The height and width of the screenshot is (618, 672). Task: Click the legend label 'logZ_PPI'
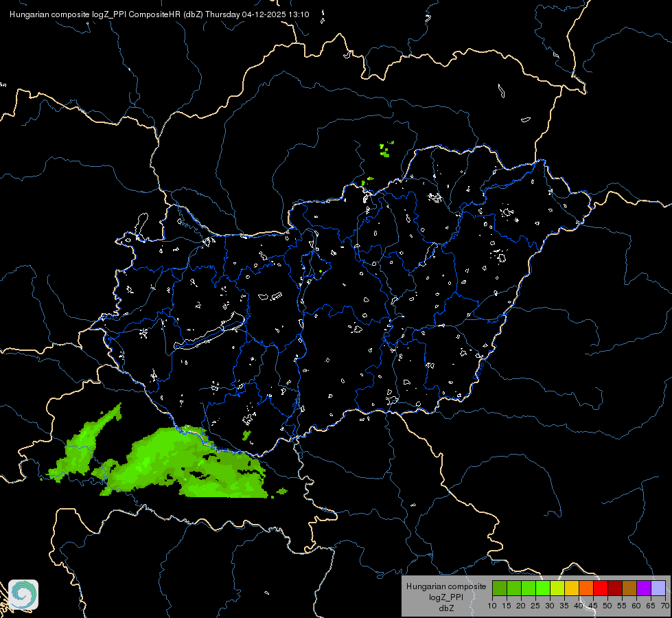(446, 597)
